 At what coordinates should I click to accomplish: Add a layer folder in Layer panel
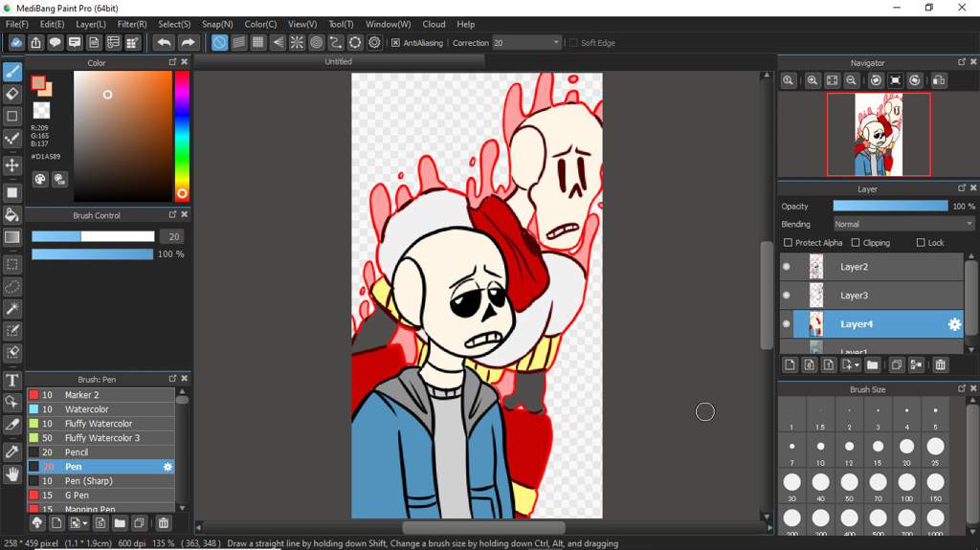click(873, 365)
